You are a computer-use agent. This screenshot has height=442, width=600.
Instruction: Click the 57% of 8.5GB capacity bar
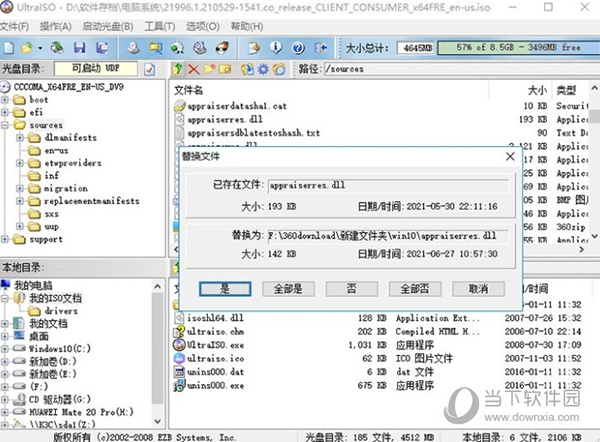pyautogui.click(x=519, y=47)
